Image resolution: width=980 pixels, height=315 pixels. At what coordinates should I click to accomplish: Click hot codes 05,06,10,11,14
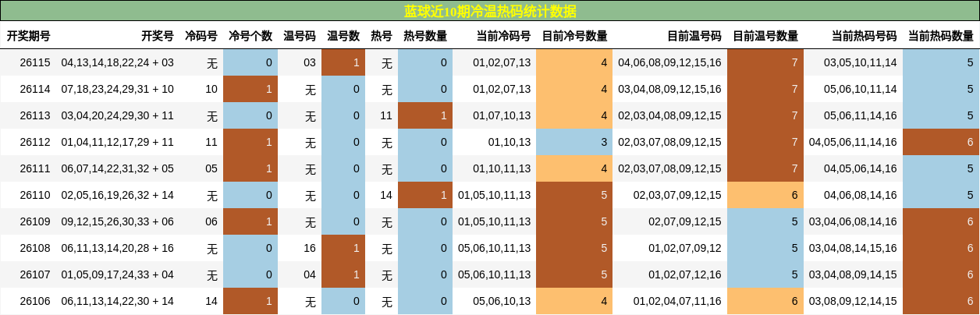tap(861, 89)
